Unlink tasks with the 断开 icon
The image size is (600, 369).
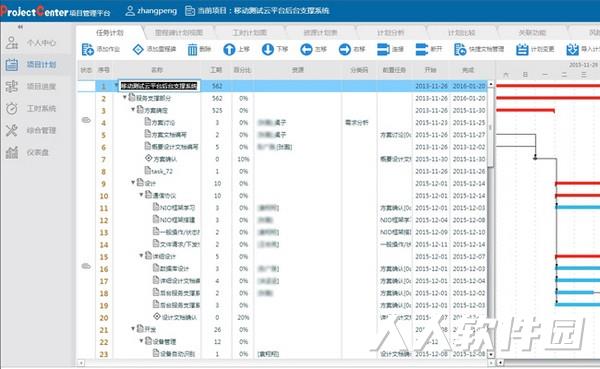click(x=422, y=49)
